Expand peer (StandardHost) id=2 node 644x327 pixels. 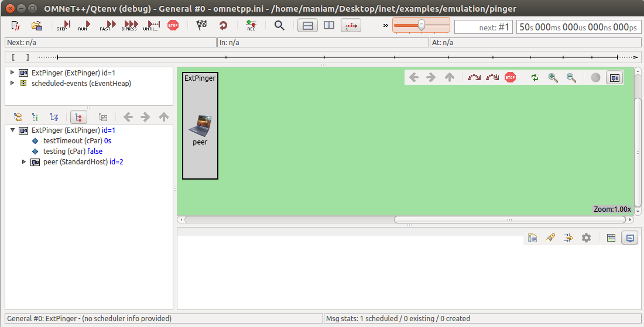(x=24, y=162)
